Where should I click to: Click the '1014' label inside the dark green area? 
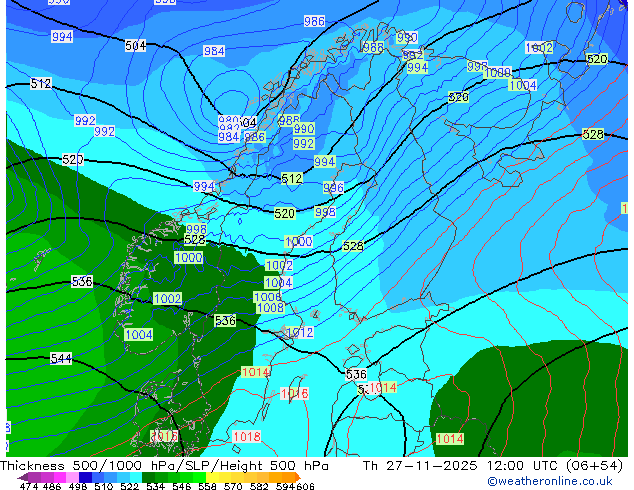click(450, 439)
